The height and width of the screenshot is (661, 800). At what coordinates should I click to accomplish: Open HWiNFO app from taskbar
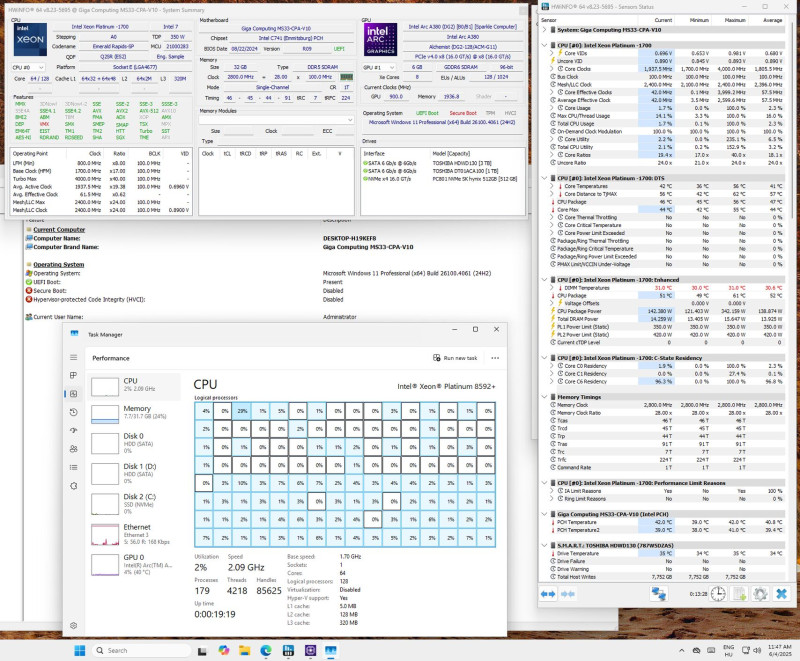pyautogui.click(x=288, y=650)
